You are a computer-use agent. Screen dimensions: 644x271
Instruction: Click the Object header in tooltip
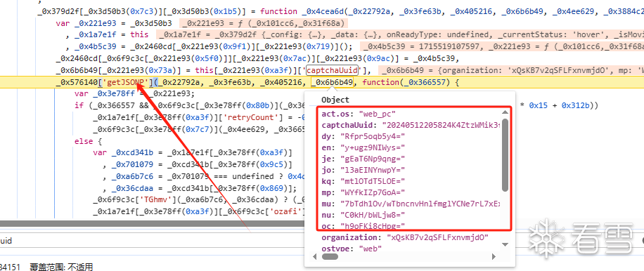(x=335, y=100)
